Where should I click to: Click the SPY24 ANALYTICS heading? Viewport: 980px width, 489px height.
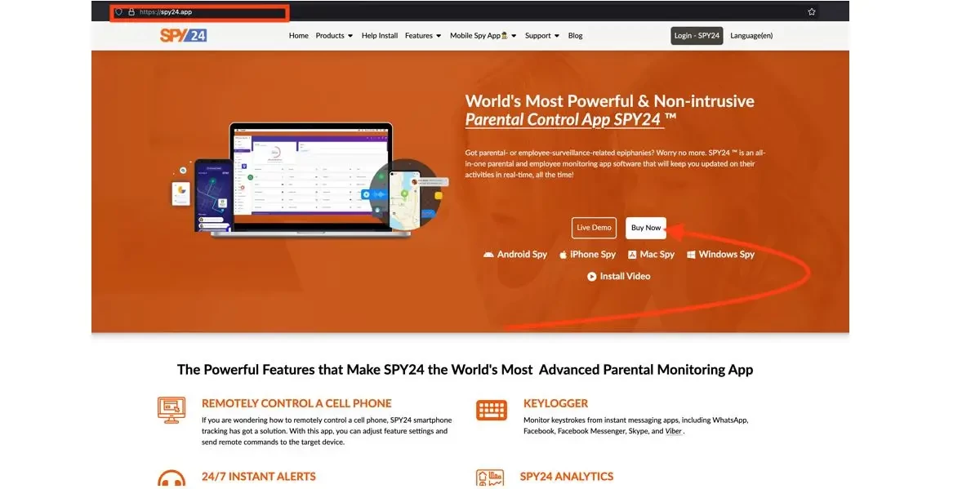point(567,477)
